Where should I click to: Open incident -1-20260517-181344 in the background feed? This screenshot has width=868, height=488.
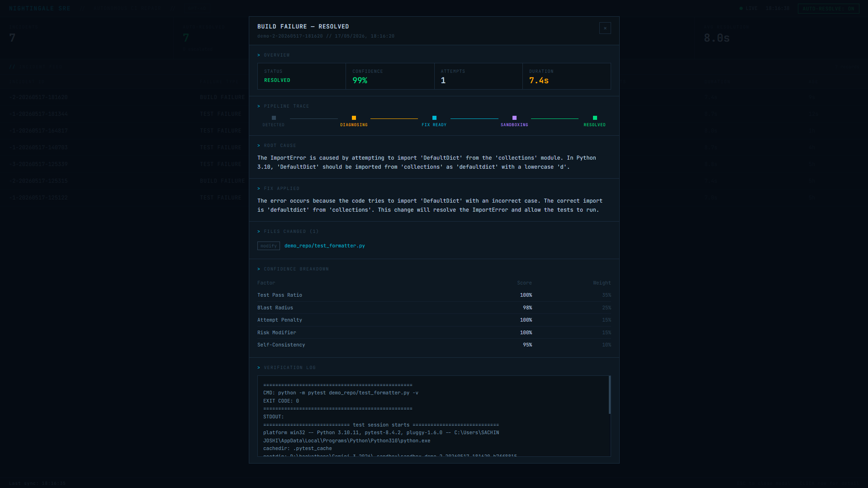click(x=38, y=114)
